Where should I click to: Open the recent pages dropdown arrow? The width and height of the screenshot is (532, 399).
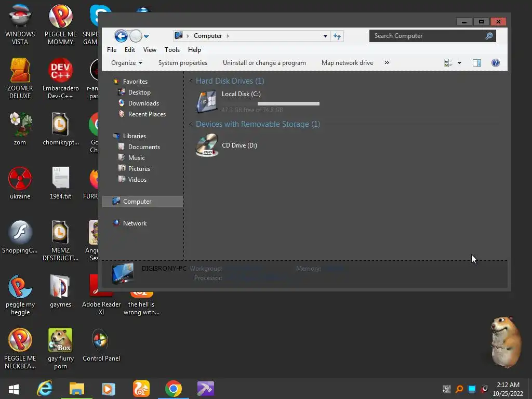point(146,36)
